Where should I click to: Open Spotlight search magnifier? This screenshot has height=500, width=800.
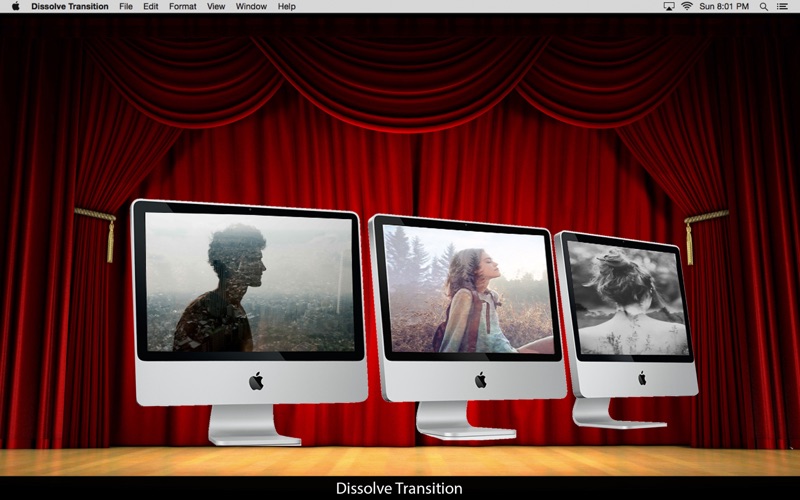click(x=764, y=6)
